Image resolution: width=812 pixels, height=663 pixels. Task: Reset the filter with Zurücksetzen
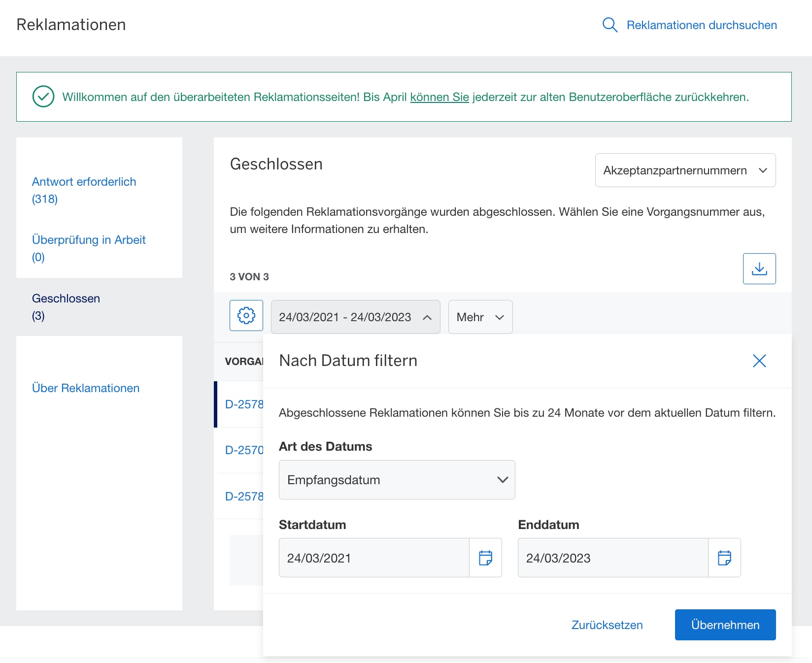click(607, 625)
